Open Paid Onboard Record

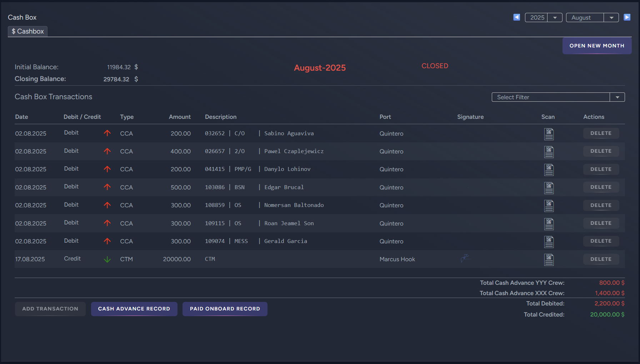pos(225,309)
